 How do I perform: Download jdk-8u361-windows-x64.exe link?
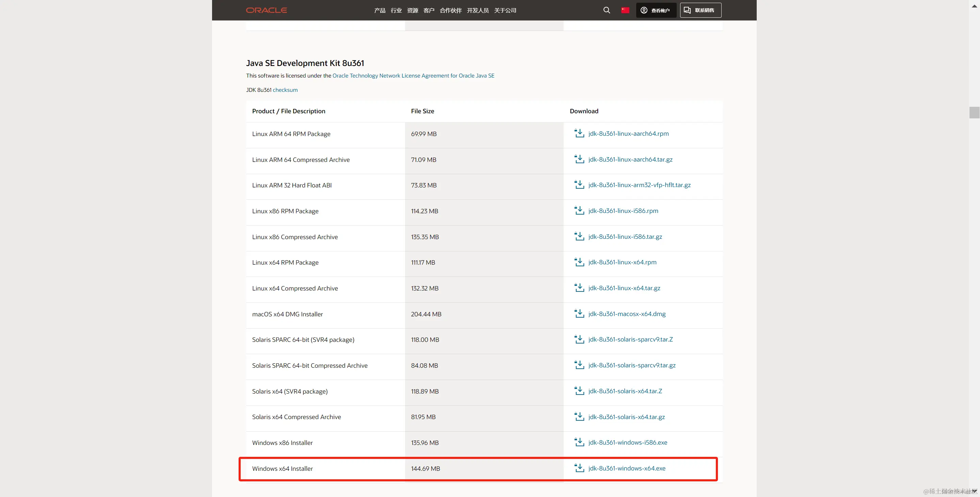point(627,468)
